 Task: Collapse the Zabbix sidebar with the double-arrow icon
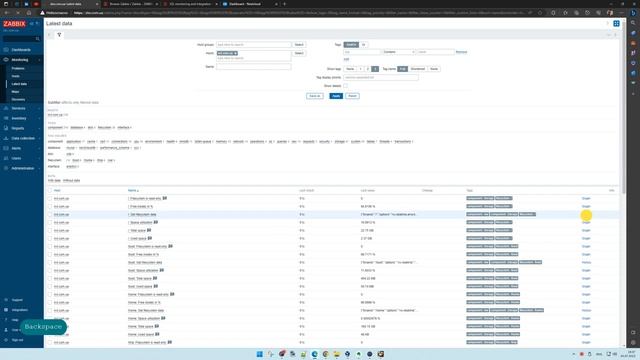tap(31, 24)
